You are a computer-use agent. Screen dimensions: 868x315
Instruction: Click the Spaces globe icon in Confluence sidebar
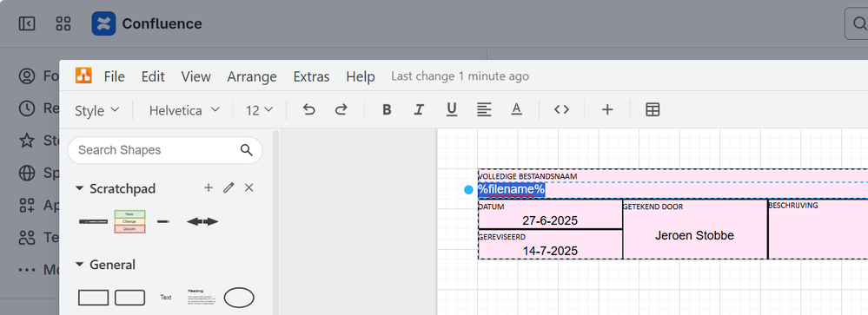pyautogui.click(x=27, y=173)
